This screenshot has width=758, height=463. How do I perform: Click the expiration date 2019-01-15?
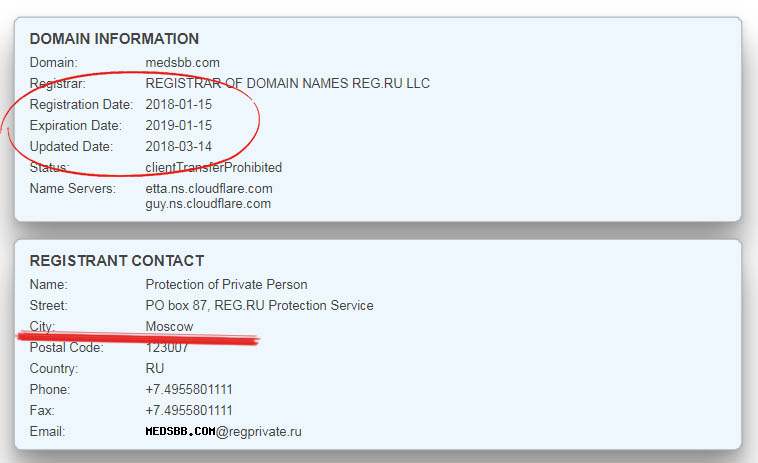pos(179,125)
